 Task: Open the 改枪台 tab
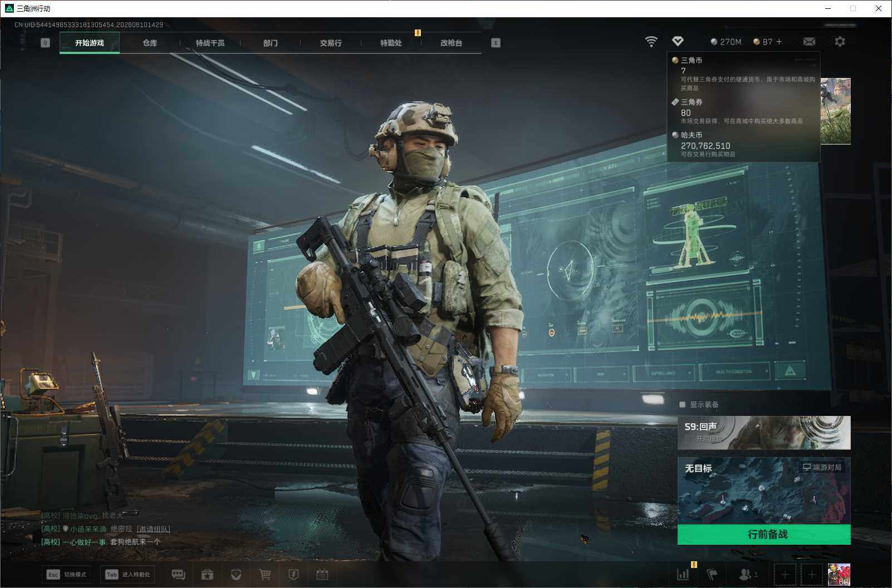click(x=451, y=43)
